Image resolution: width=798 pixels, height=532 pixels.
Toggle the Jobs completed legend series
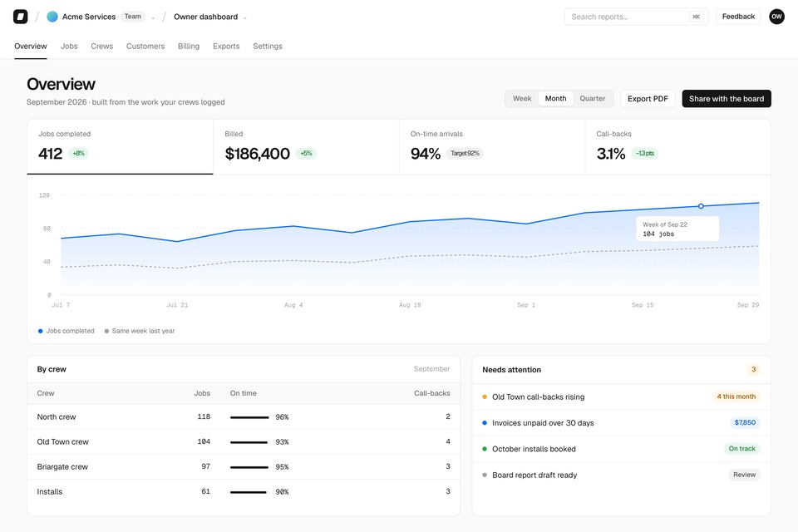[x=66, y=331]
